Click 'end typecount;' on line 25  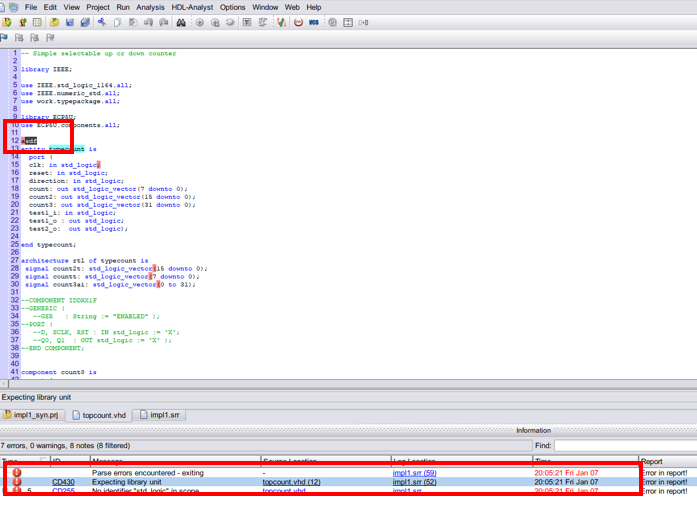[48, 245]
